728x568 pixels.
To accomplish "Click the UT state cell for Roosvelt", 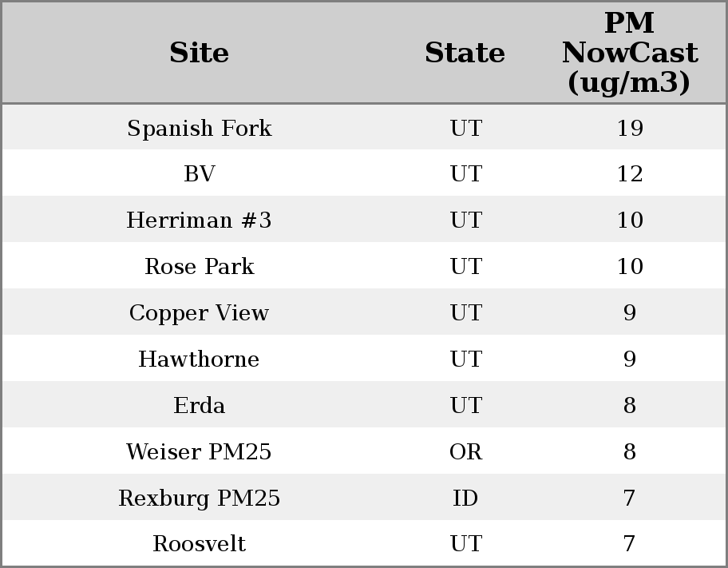I will pos(465,544).
